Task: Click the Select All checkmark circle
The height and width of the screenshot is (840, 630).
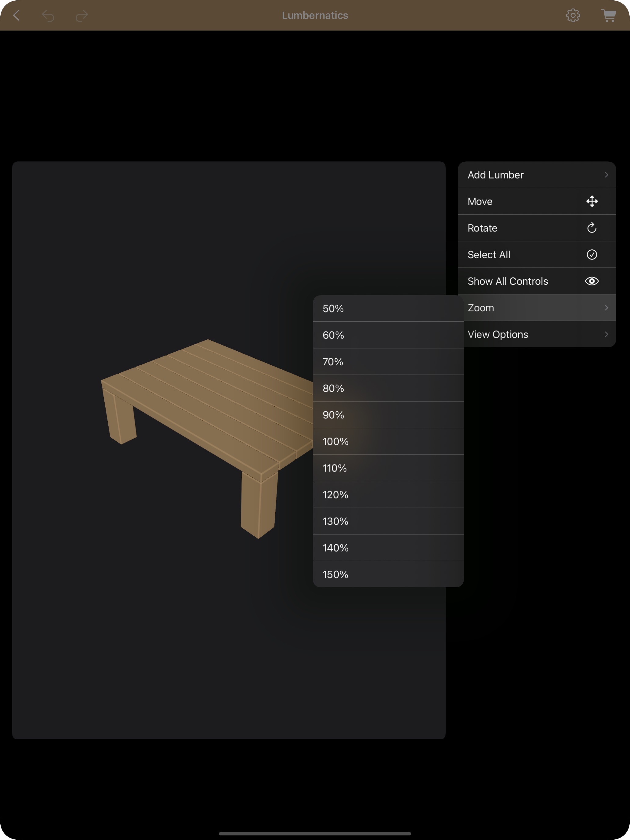Action: [592, 255]
